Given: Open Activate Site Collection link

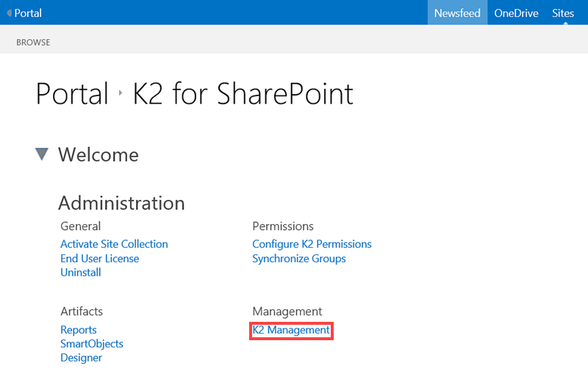Looking at the screenshot, I should tap(114, 244).
